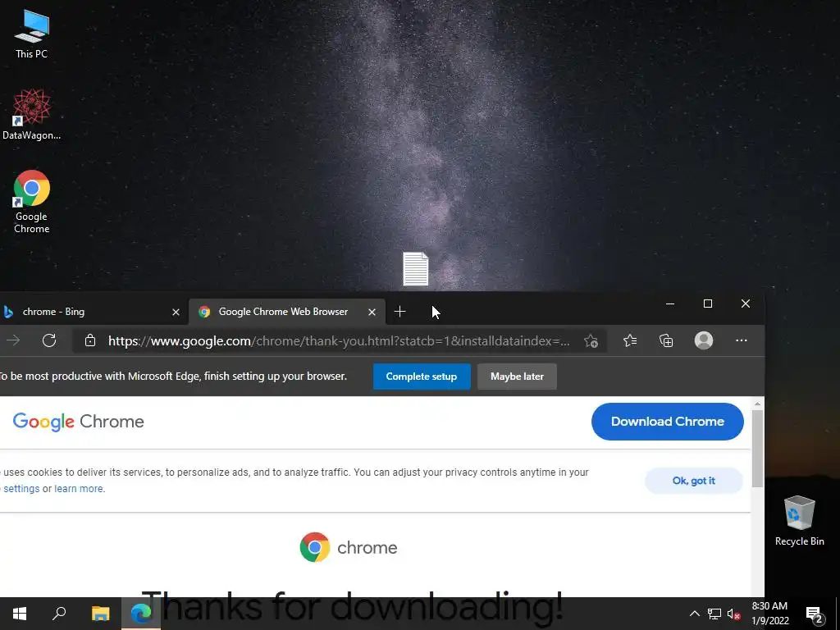Open a new tab in Edge

pyautogui.click(x=399, y=312)
